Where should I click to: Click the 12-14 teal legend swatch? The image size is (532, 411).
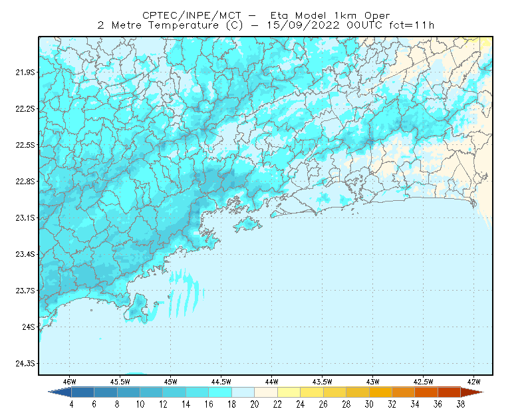pos(174,392)
